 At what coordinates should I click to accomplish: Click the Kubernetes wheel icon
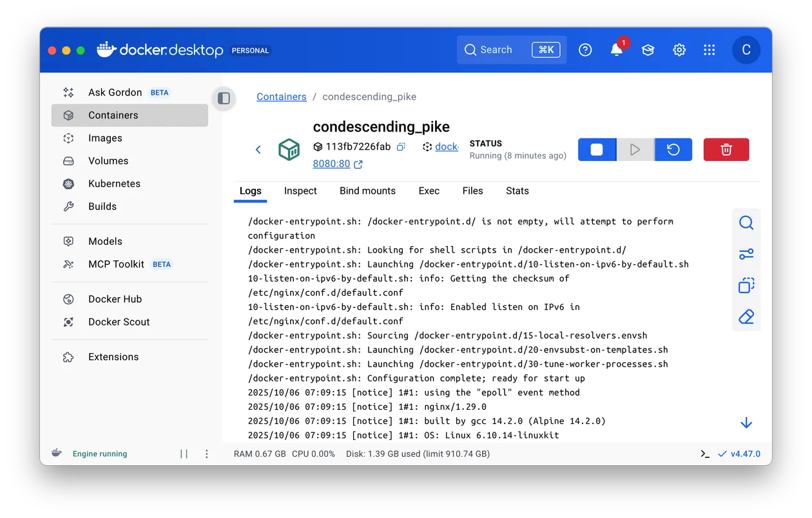tap(68, 184)
